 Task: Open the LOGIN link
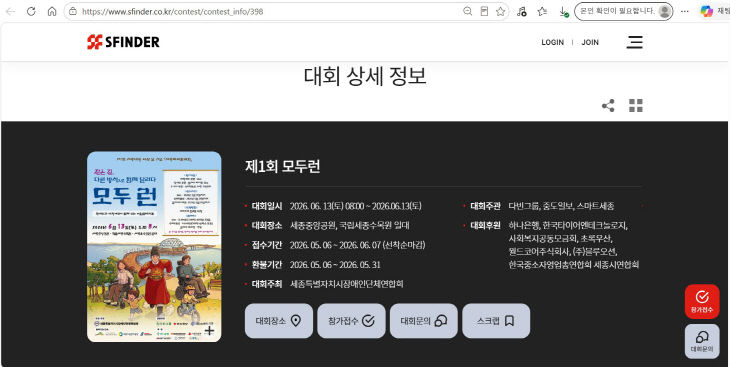(552, 42)
